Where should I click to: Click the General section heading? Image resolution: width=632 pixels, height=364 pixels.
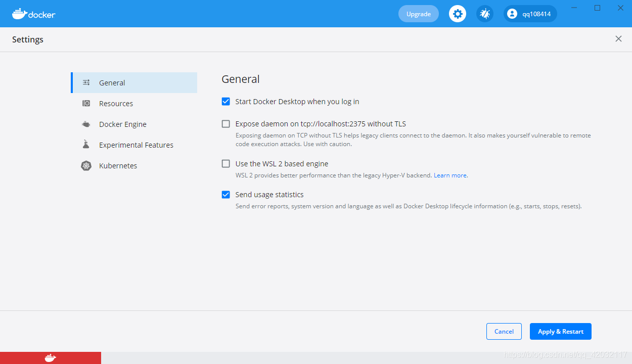(241, 79)
